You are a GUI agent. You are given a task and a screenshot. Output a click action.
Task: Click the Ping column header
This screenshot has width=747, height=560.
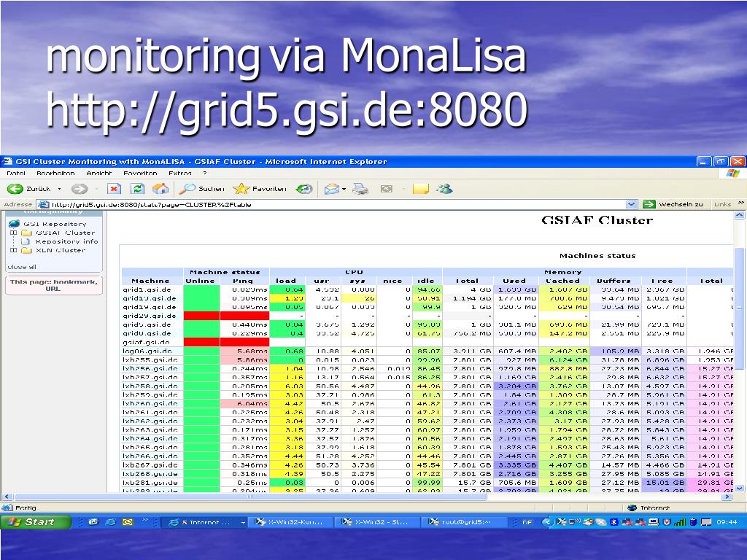tap(242, 281)
